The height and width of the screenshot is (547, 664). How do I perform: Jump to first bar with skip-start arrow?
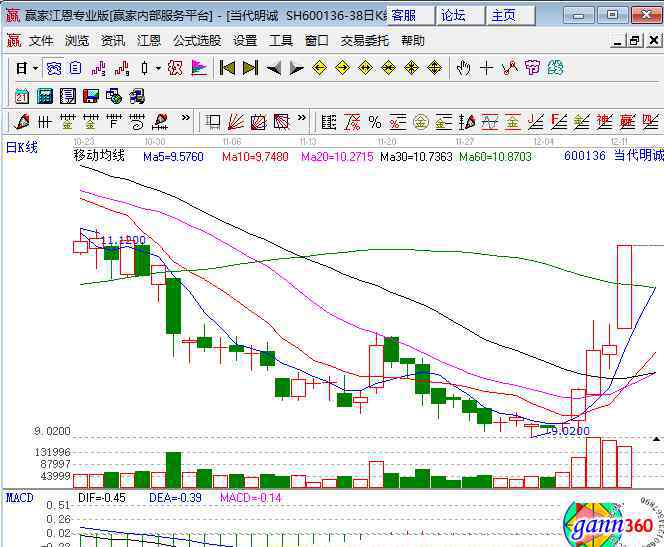(x=227, y=68)
